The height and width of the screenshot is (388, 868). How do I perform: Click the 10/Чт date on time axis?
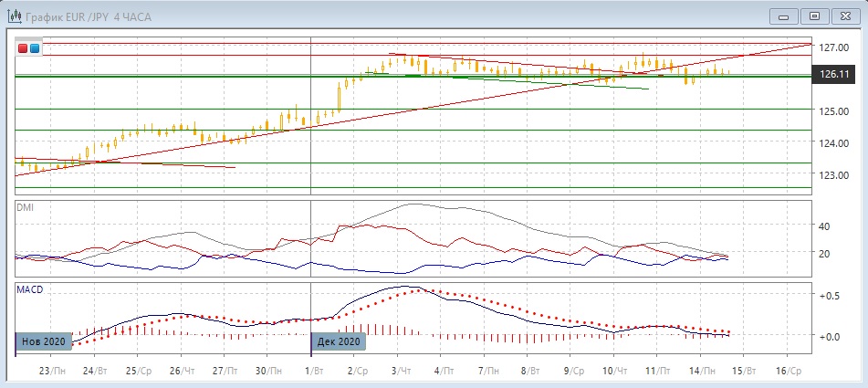coord(614,372)
